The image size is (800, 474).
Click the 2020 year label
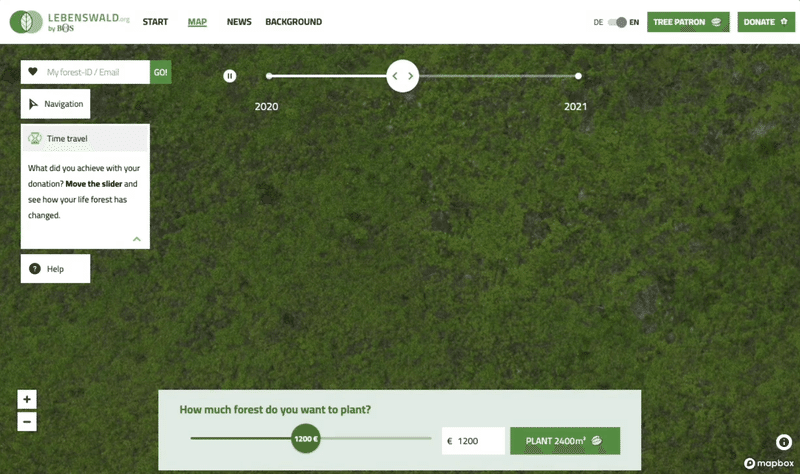tap(266, 107)
